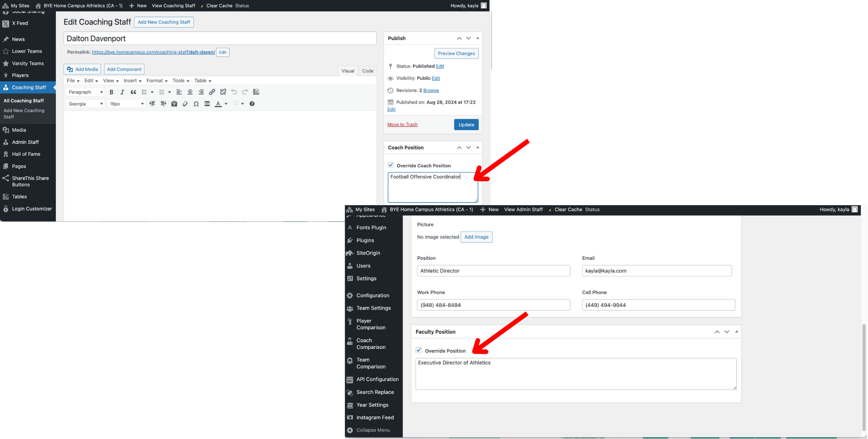Open the special character omega icon
The width and height of the screenshot is (868, 439).
[196, 104]
